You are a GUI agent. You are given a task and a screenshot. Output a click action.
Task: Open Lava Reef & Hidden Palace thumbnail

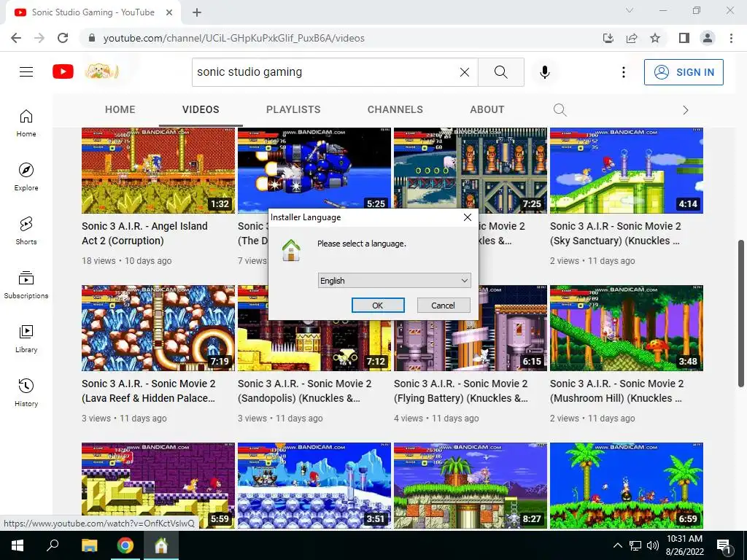click(x=158, y=327)
